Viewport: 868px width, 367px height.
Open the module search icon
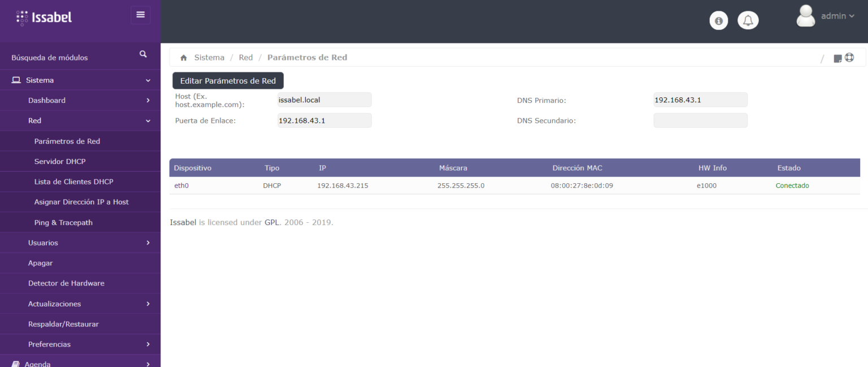(x=143, y=54)
